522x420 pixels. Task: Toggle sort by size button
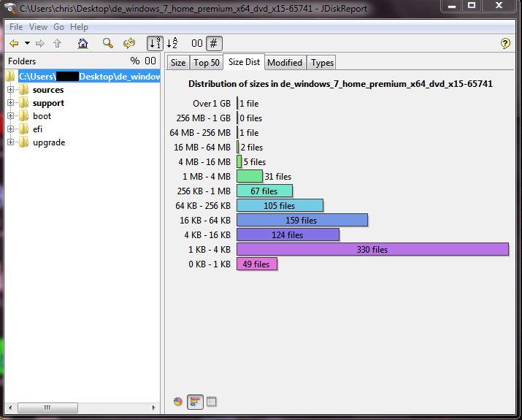click(155, 43)
